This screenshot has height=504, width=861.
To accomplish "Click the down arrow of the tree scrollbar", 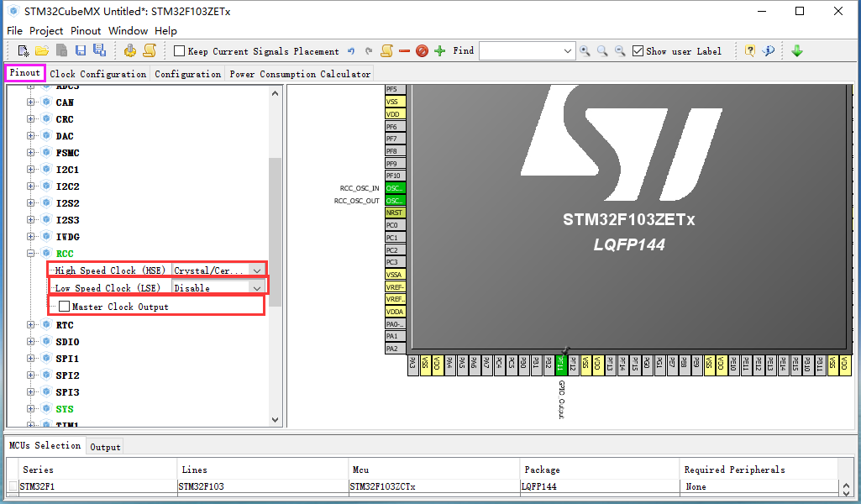I will click(x=276, y=419).
